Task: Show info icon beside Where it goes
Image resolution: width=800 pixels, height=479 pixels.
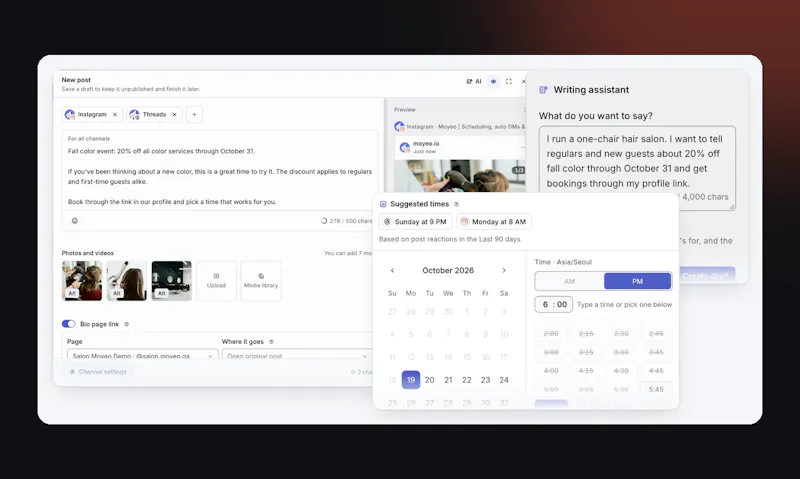Action: pyautogui.click(x=271, y=342)
